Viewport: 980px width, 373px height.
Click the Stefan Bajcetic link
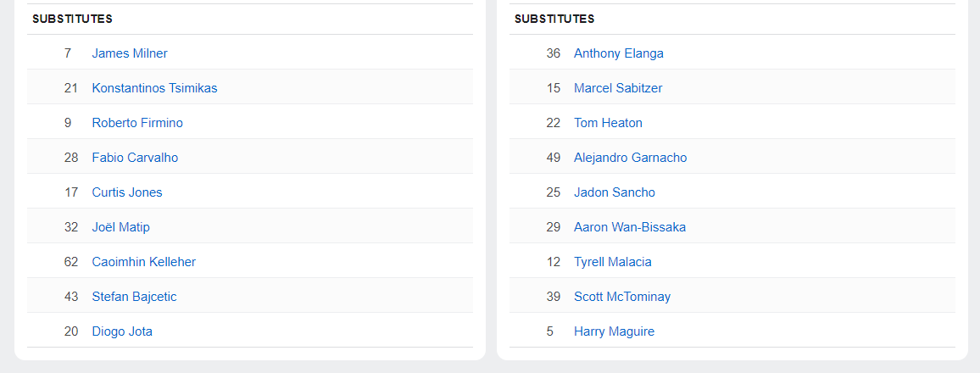(134, 297)
